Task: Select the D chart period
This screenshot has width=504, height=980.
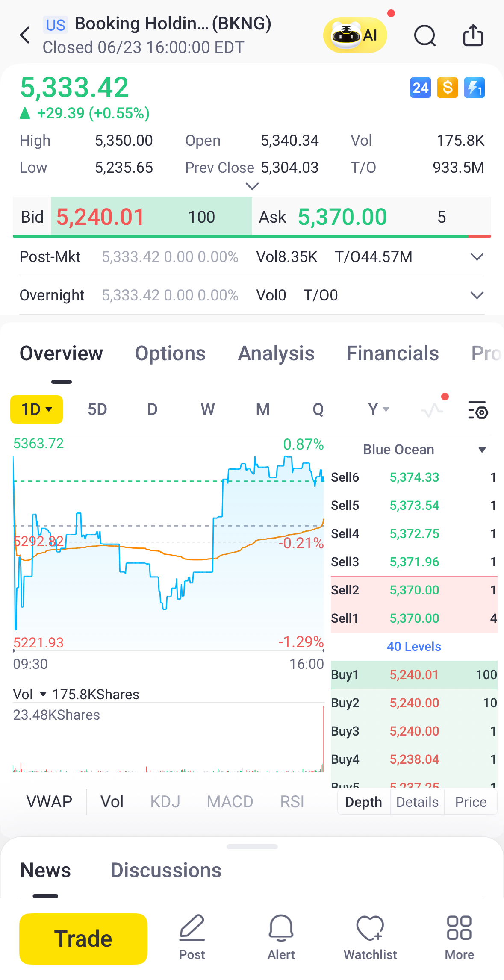Action: coord(152,409)
